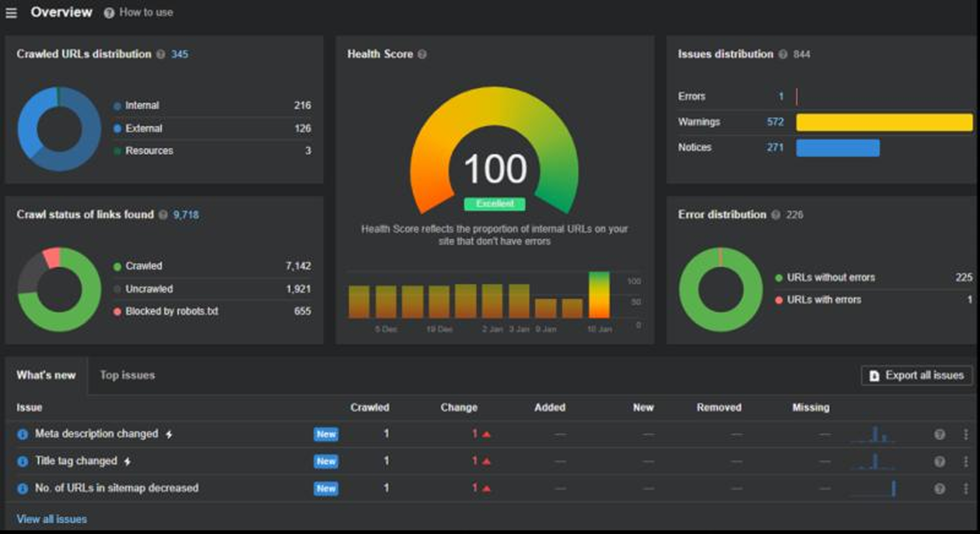This screenshot has height=534, width=980.
Task: Click info icon on Title tag changed row
Action: pyautogui.click(x=23, y=461)
